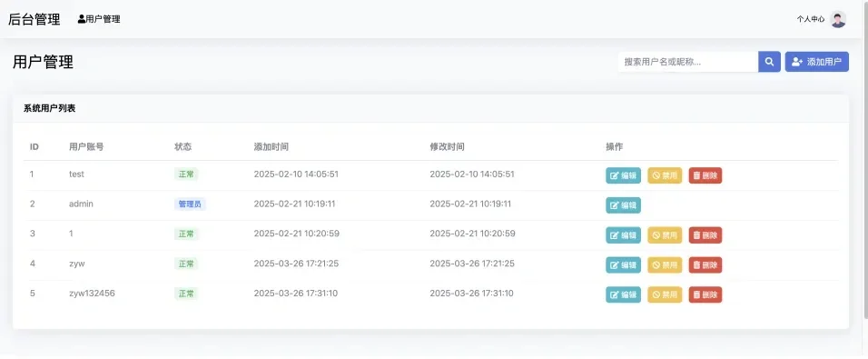Click the username admin cell
The width and height of the screenshot is (868, 359).
(x=81, y=204)
